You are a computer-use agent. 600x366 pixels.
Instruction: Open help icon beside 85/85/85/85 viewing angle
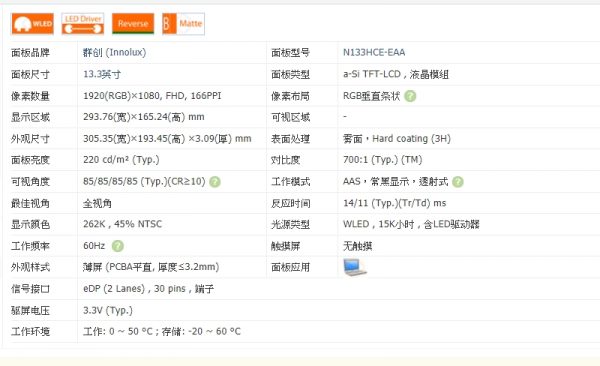tap(215, 181)
